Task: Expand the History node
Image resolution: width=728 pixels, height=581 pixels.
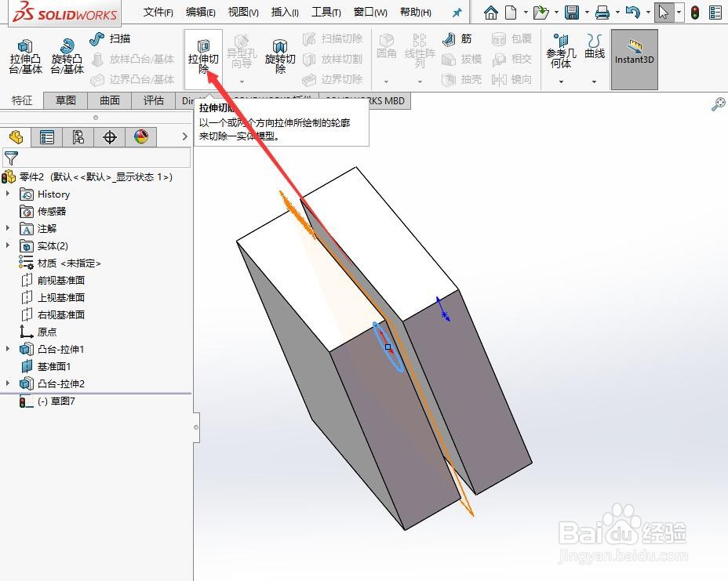Action: point(7,194)
